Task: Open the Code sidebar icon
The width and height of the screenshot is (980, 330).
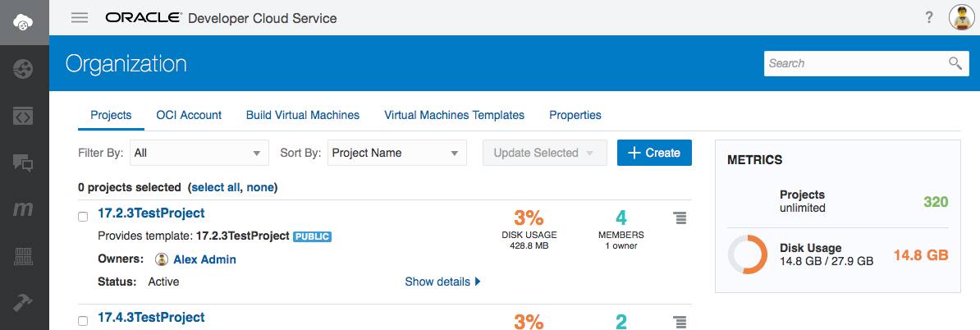Action: tap(24, 116)
